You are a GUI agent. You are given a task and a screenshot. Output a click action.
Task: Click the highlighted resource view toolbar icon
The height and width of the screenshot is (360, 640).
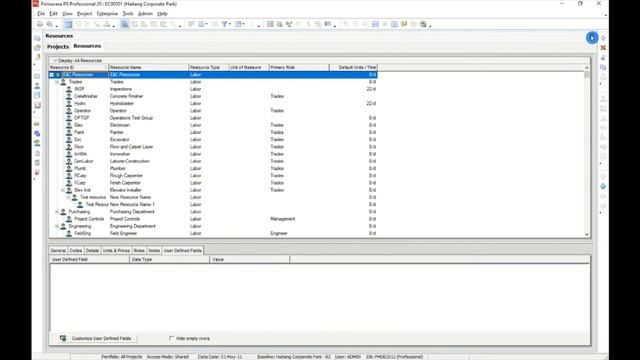(125, 24)
